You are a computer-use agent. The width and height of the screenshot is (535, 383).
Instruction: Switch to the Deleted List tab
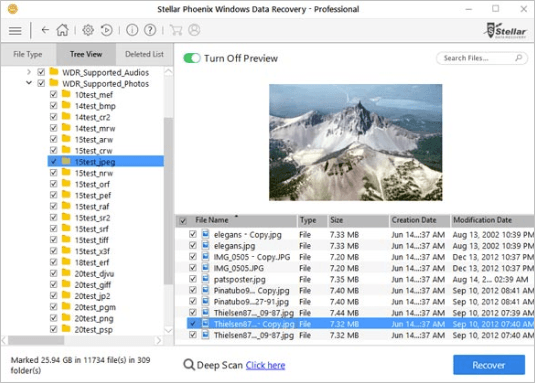pyautogui.click(x=144, y=54)
